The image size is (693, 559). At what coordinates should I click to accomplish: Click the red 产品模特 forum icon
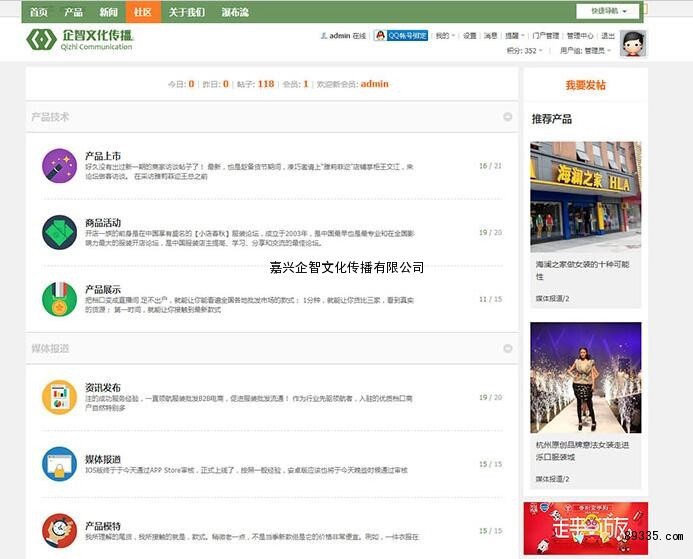[59, 530]
